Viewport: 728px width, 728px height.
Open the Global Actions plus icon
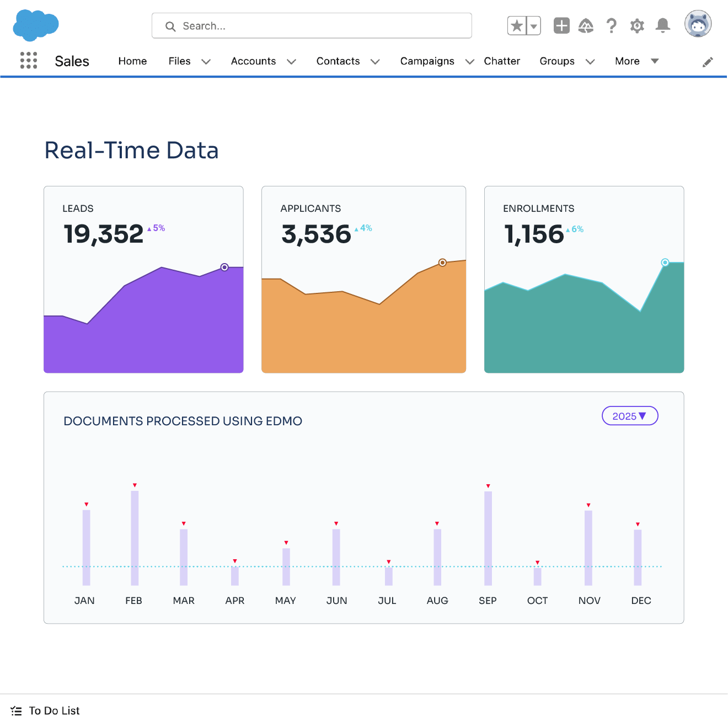tap(561, 26)
